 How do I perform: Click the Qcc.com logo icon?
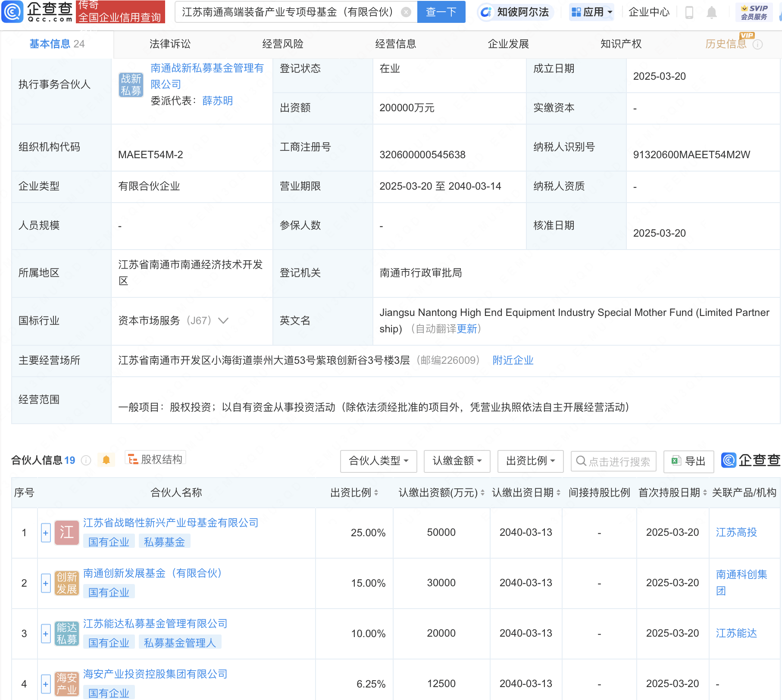pyautogui.click(x=12, y=12)
